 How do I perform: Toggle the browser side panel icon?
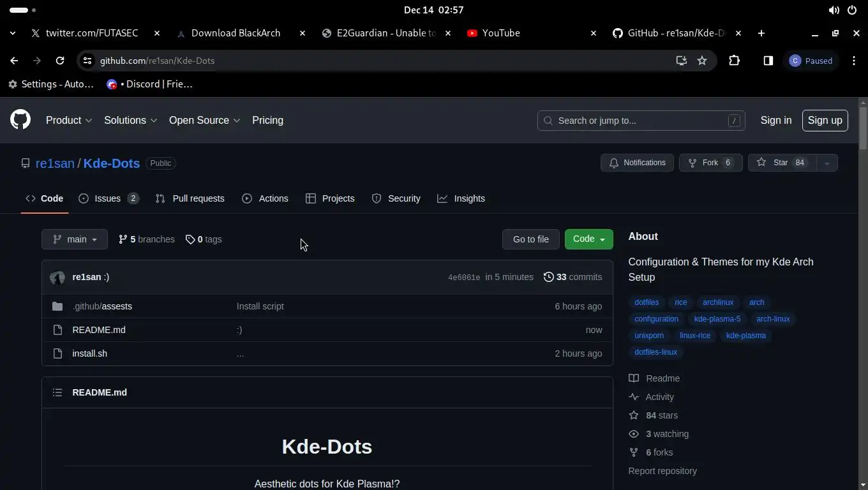[768, 61]
